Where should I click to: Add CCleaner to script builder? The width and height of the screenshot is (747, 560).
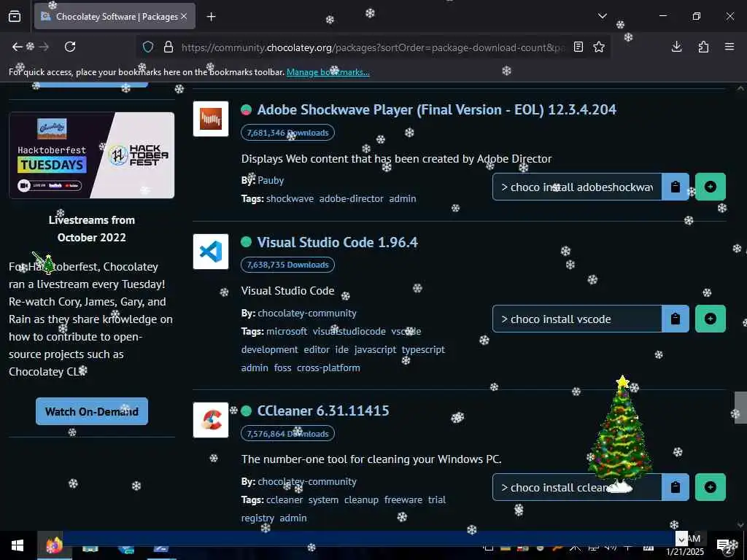tap(711, 487)
